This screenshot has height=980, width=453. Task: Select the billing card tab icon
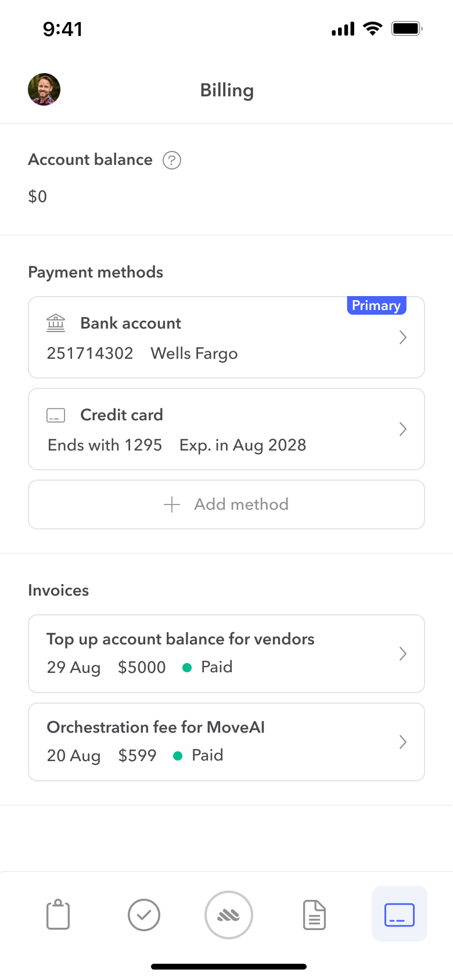(400, 914)
